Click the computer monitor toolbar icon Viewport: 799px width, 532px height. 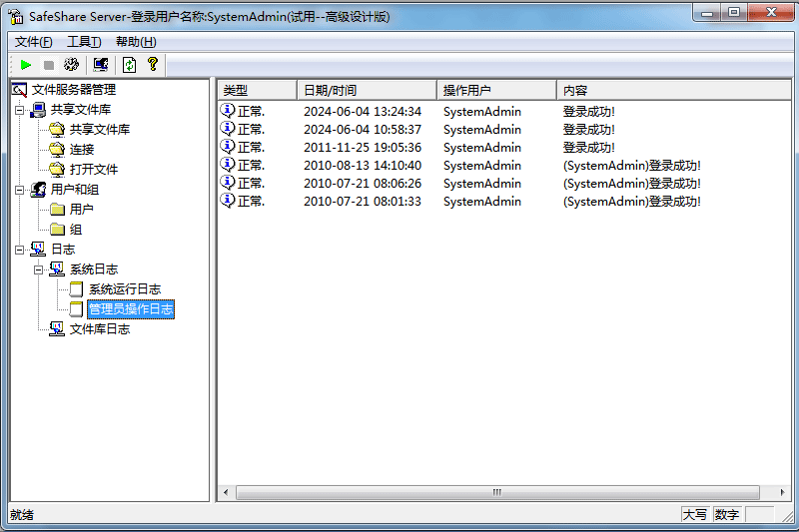(x=101, y=65)
